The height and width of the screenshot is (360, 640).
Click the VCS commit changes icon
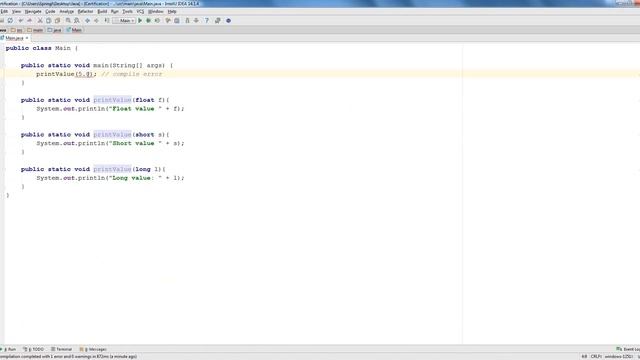click(196, 20)
